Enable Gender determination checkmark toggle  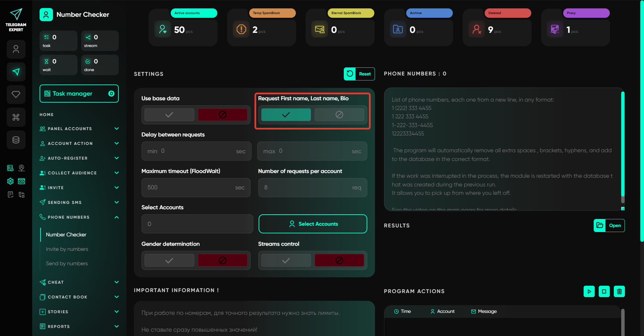click(169, 261)
